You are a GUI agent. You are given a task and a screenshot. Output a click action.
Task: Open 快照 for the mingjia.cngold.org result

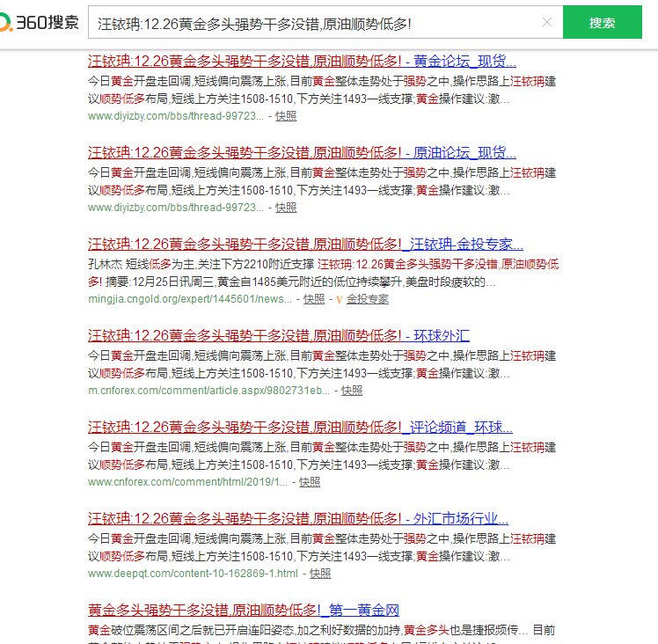[314, 299]
